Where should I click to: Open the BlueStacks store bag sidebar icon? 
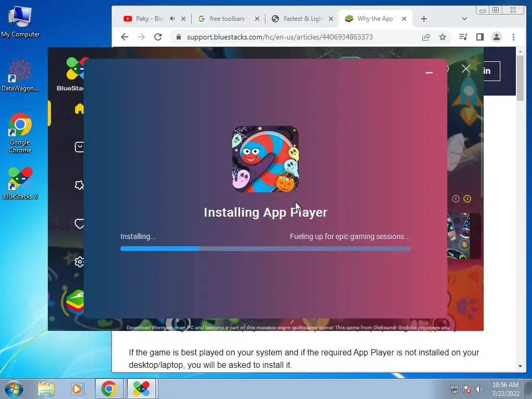[79, 147]
